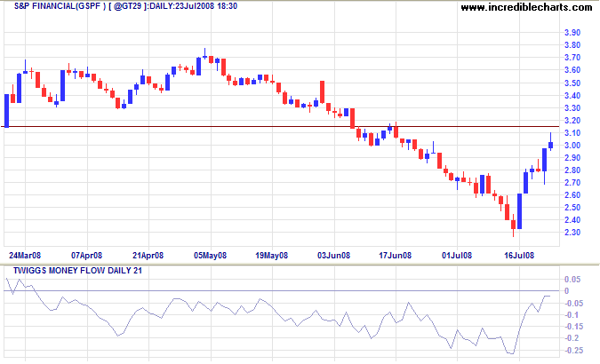Screen dimensions: 600x364
Task: Click the 3.50 price axis label
Action: 572,83
